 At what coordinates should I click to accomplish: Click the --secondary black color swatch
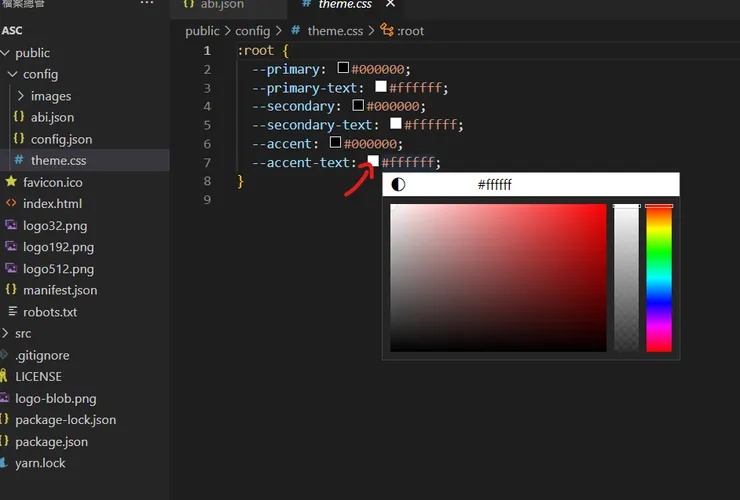[358, 105]
